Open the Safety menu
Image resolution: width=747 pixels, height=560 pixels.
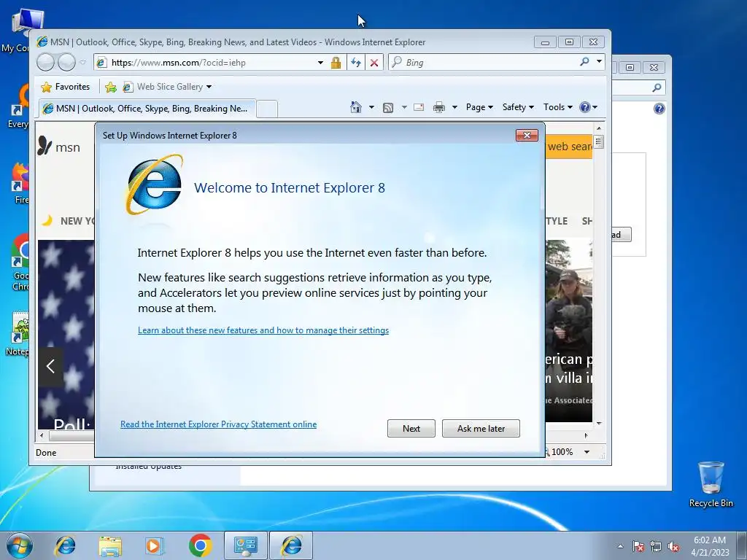(518, 107)
